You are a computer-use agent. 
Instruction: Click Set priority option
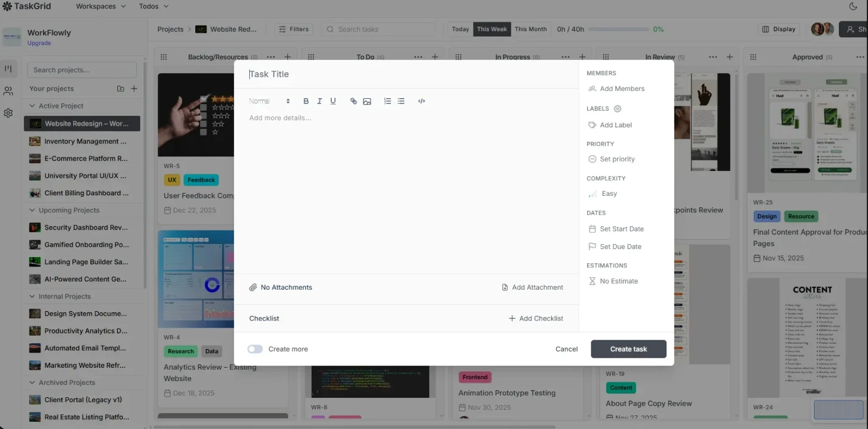click(x=612, y=159)
